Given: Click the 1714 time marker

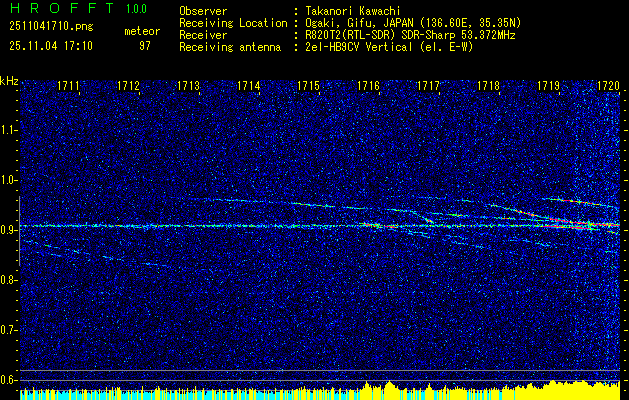Looking at the screenshot, I should tap(249, 85).
